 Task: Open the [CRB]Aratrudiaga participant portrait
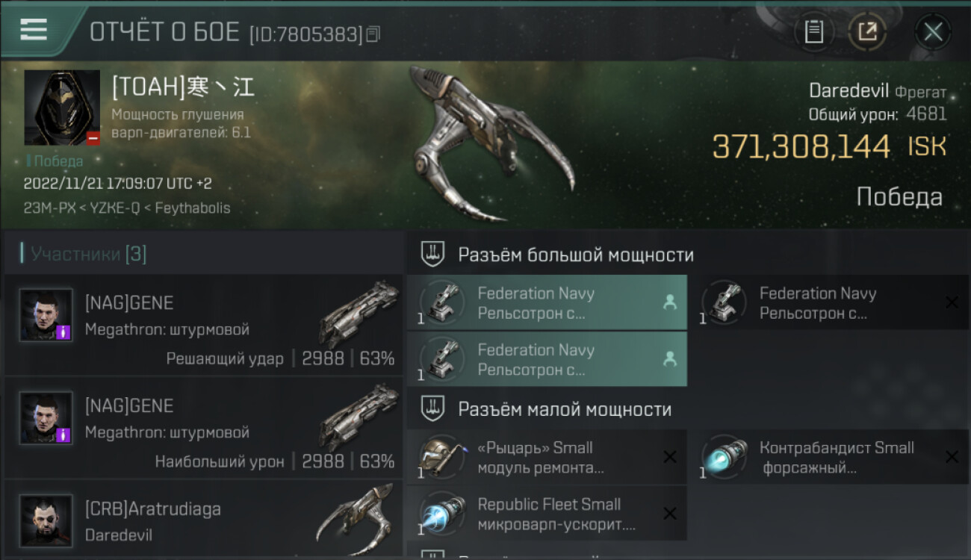click(x=46, y=520)
